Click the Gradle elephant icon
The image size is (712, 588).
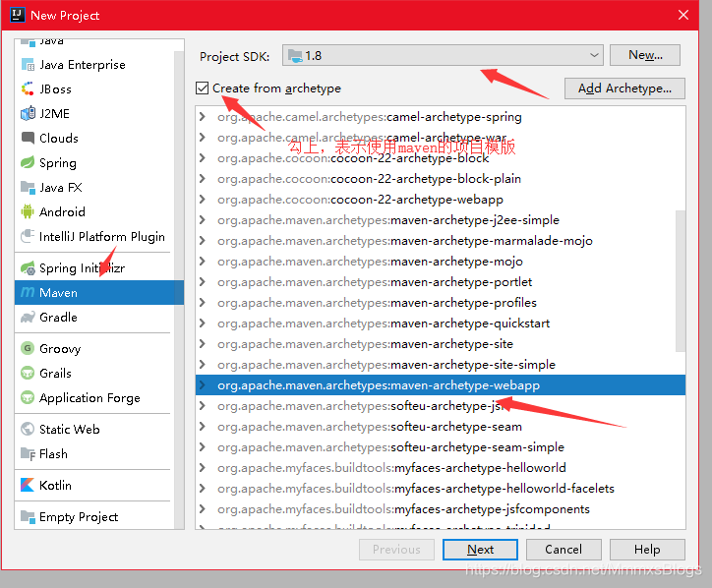[28, 317]
